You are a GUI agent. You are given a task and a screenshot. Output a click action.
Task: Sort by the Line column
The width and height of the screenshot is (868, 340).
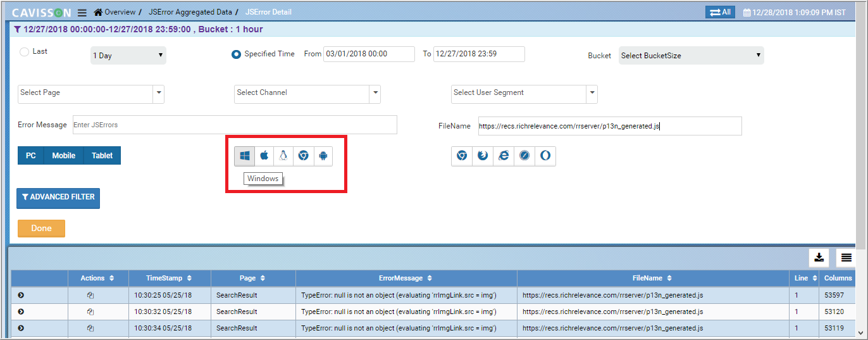point(805,279)
